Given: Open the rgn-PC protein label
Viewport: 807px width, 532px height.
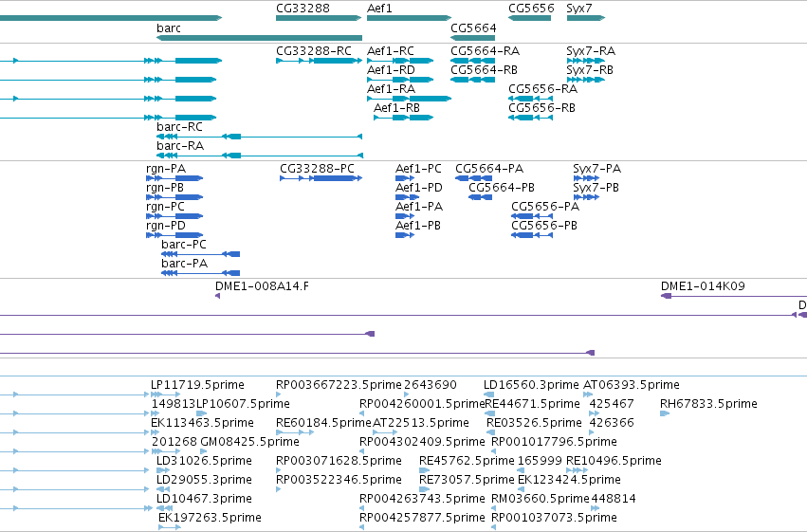Looking at the screenshot, I should (165, 207).
